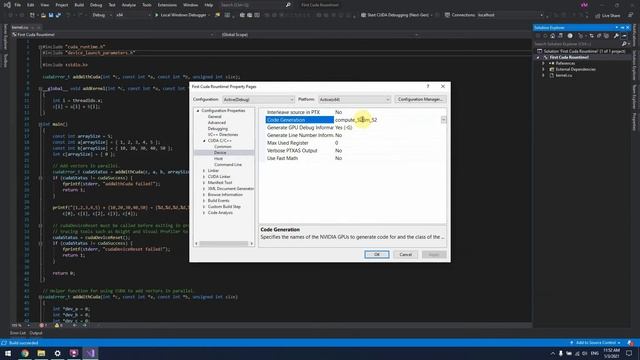This screenshot has height=360, width=640.
Task: Click the Apply button in Property Pages
Action: click(434, 254)
